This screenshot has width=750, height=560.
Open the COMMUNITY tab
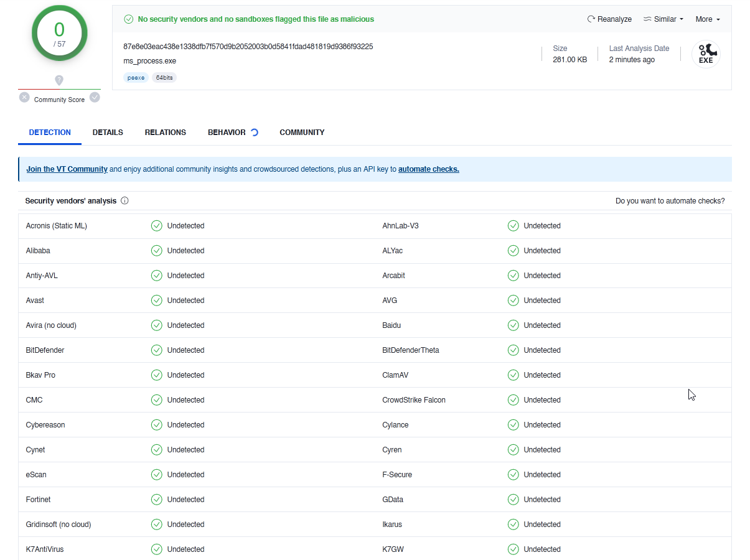[x=302, y=133]
